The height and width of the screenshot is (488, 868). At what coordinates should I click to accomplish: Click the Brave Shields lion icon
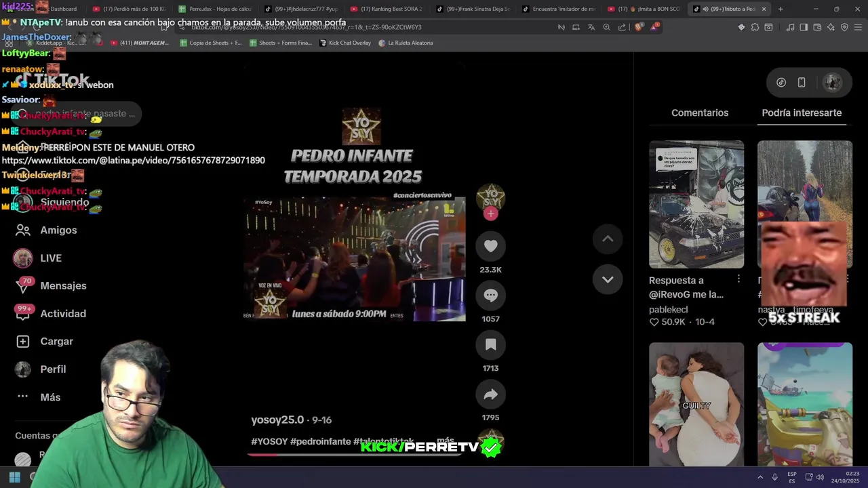(x=639, y=27)
